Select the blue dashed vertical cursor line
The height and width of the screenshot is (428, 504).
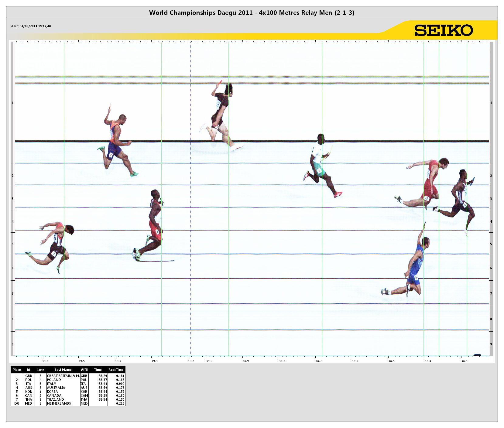190,213
